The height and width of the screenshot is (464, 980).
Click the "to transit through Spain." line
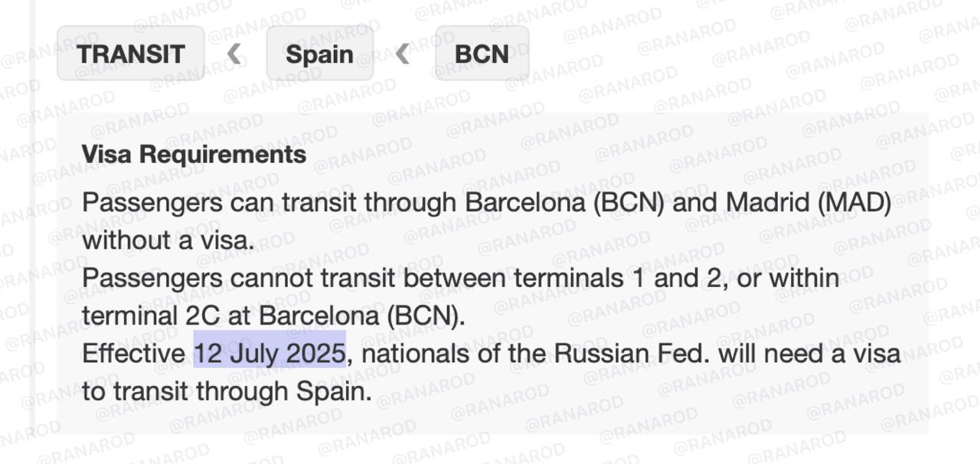coord(227,391)
